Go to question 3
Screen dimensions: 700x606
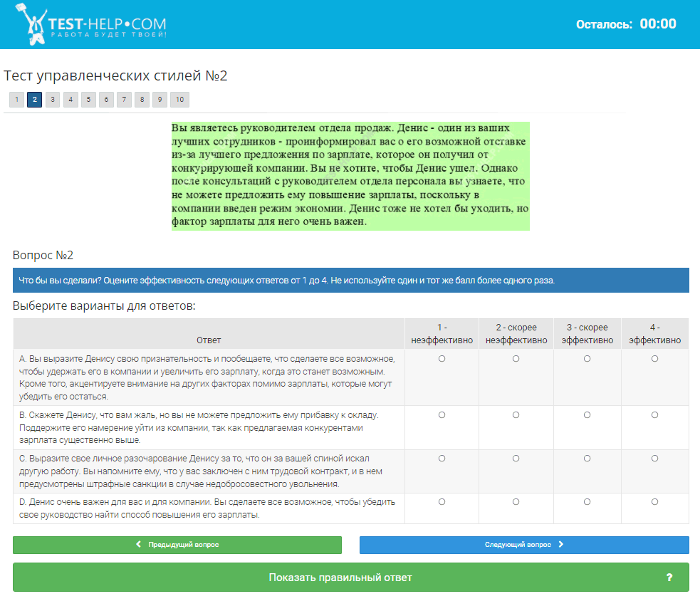point(53,100)
